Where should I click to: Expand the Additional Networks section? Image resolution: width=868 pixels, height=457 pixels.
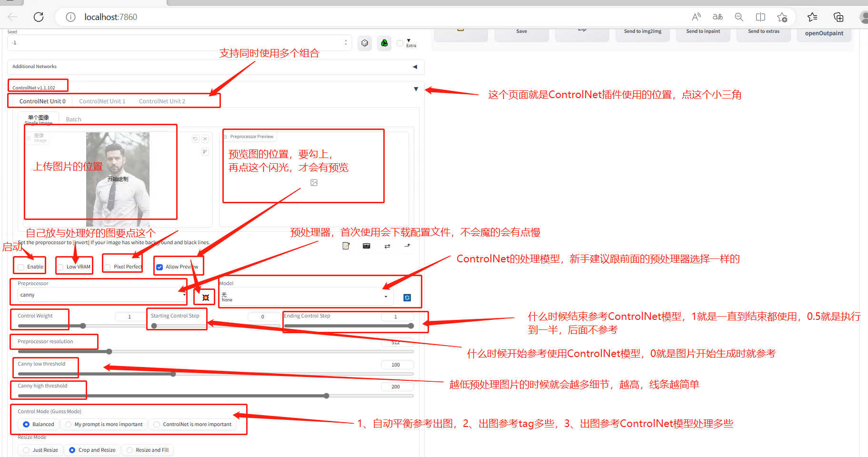[x=415, y=67]
